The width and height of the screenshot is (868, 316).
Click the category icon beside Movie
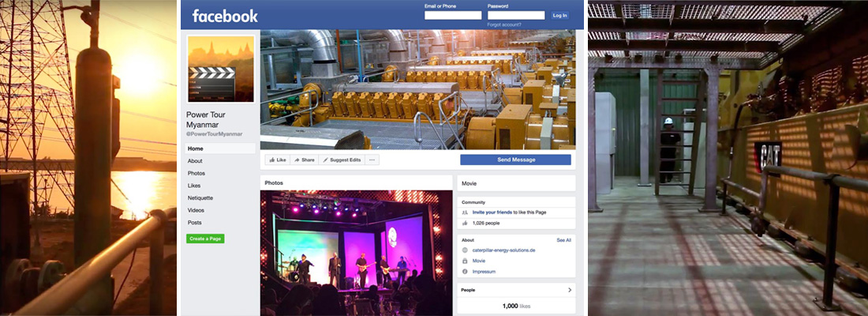pos(465,261)
